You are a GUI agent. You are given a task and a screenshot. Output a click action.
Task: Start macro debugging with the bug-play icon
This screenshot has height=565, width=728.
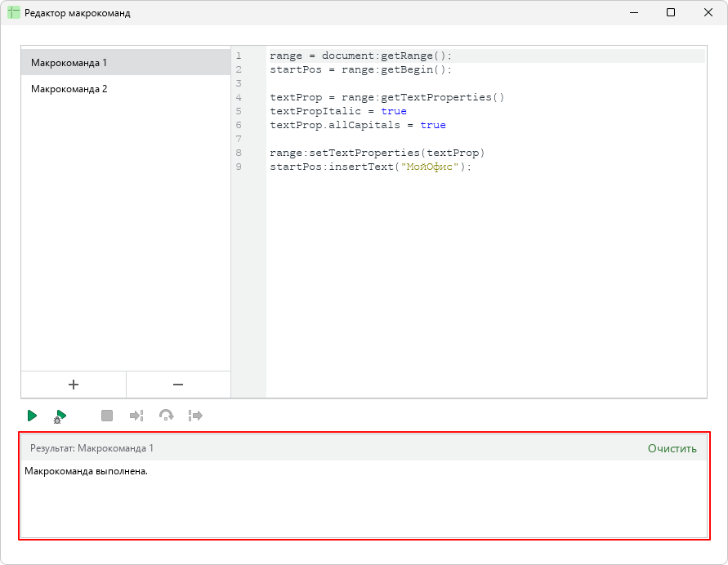coord(60,416)
